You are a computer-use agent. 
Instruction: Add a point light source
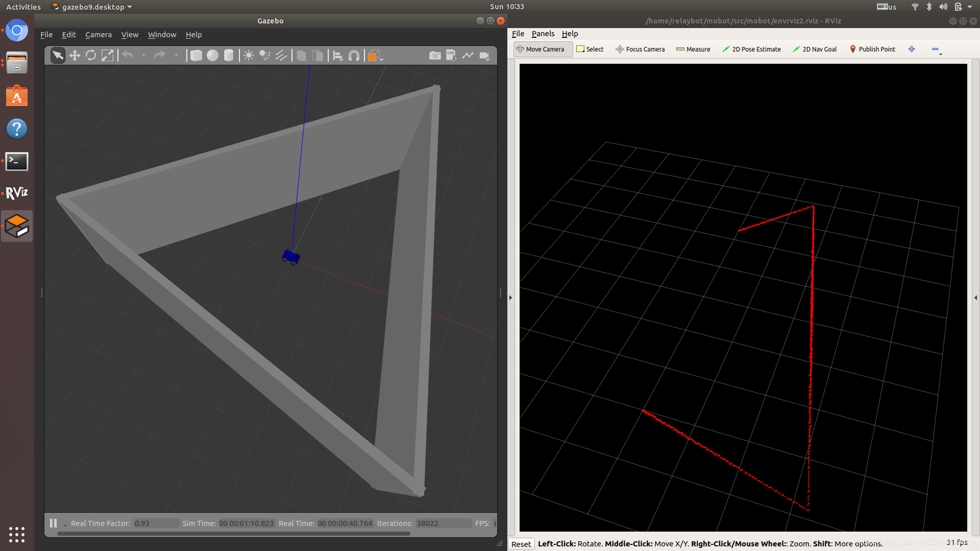[249, 56]
